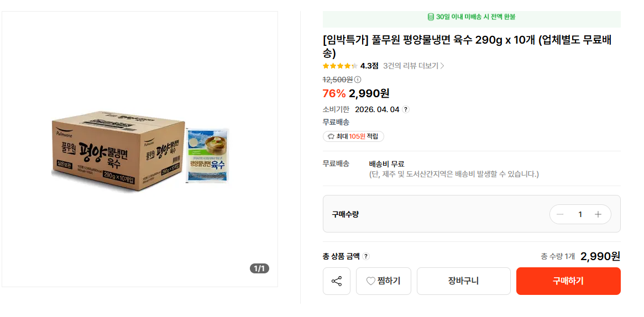Expand reviews via the 더보기 chevron arrow
The width and height of the screenshot is (644, 317).
click(442, 66)
